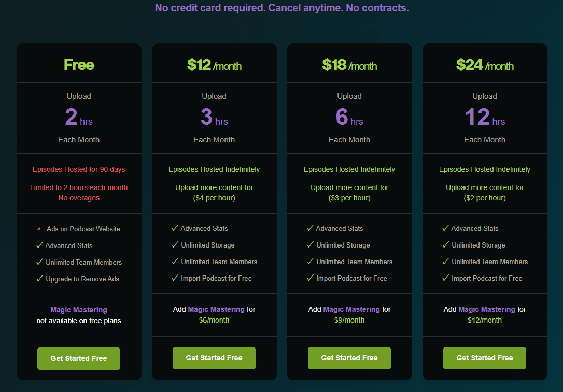Click checkmark beside Unlimited Storage in $12 plan
563x392 pixels.
[x=175, y=244]
